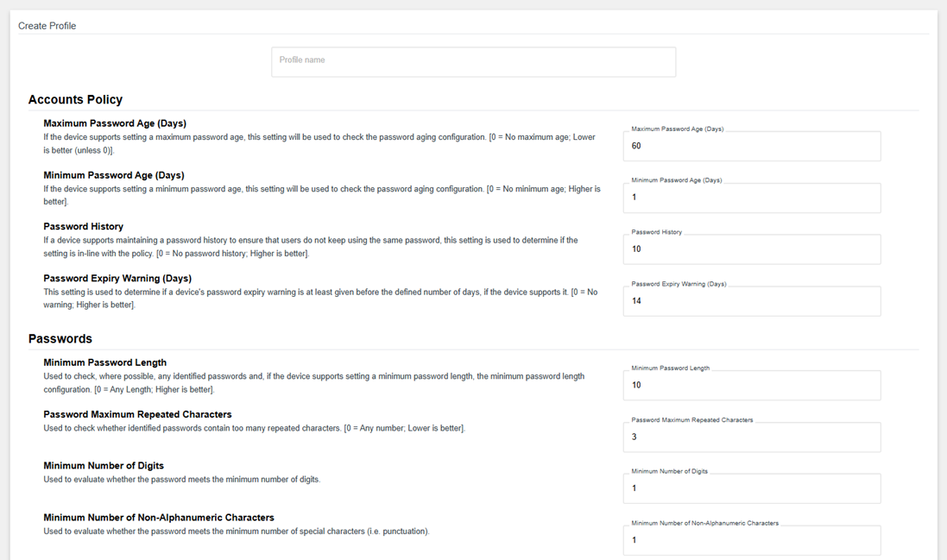This screenshot has width=947, height=560.
Task: Click the Accounts Policy section heading
Action: pyautogui.click(x=75, y=99)
